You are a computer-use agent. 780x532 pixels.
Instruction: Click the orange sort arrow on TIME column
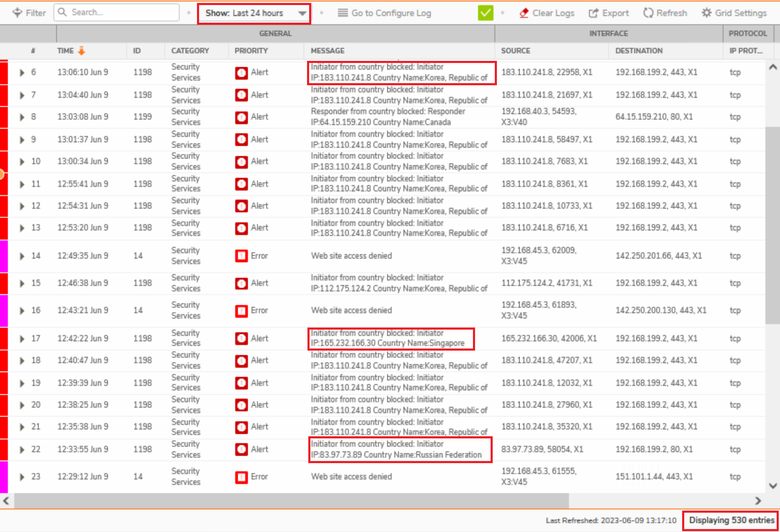[x=81, y=51]
